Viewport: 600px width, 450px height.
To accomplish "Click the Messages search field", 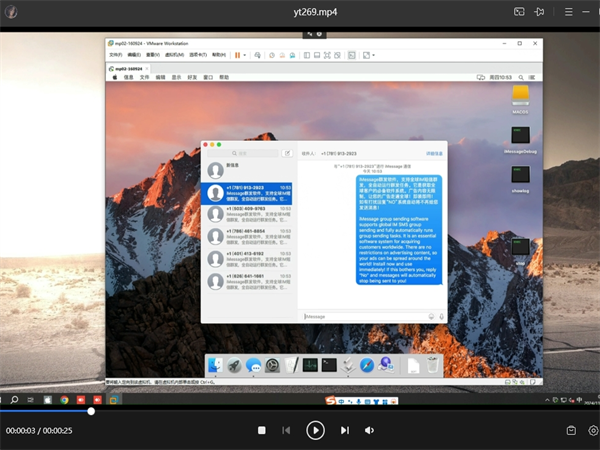I will (x=243, y=154).
